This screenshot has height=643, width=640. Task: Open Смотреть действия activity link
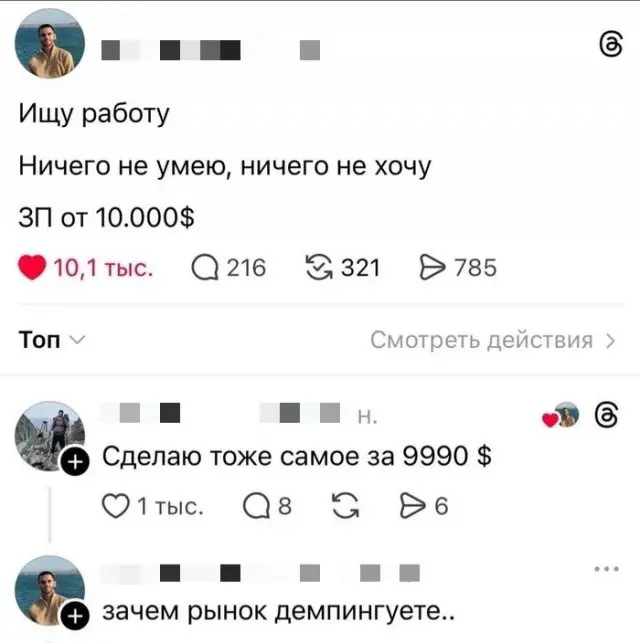coord(483,340)
